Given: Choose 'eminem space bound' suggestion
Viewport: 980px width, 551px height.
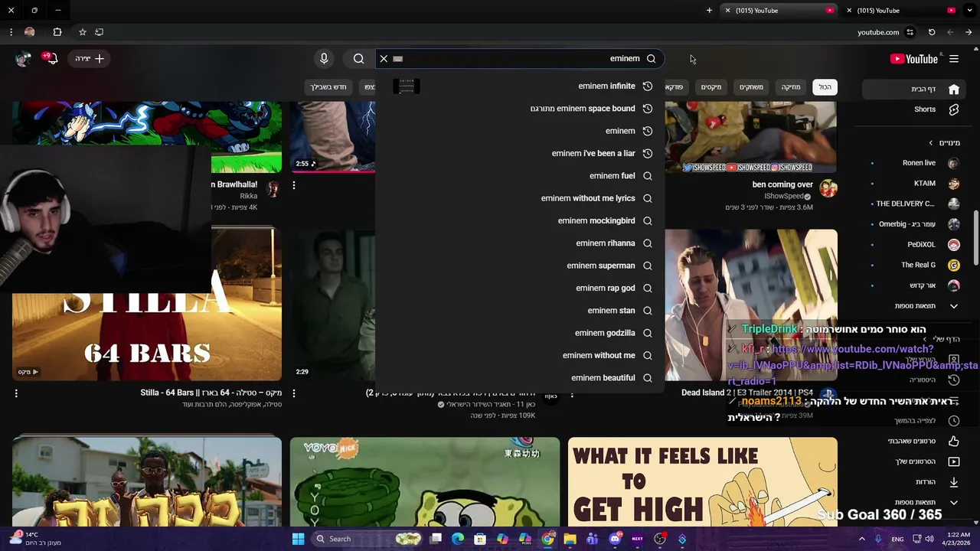Looking at the screenshot, I should click(520, 109).
